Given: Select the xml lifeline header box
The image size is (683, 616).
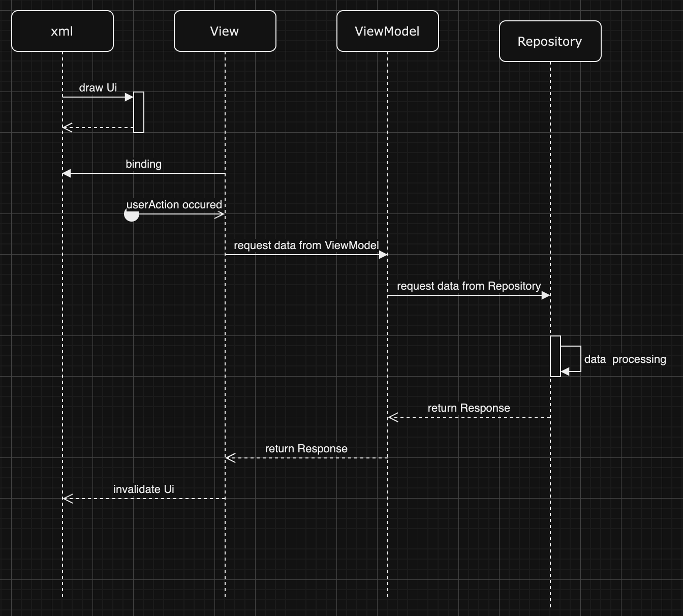Looking at the screenshot, I should point(62,30).
